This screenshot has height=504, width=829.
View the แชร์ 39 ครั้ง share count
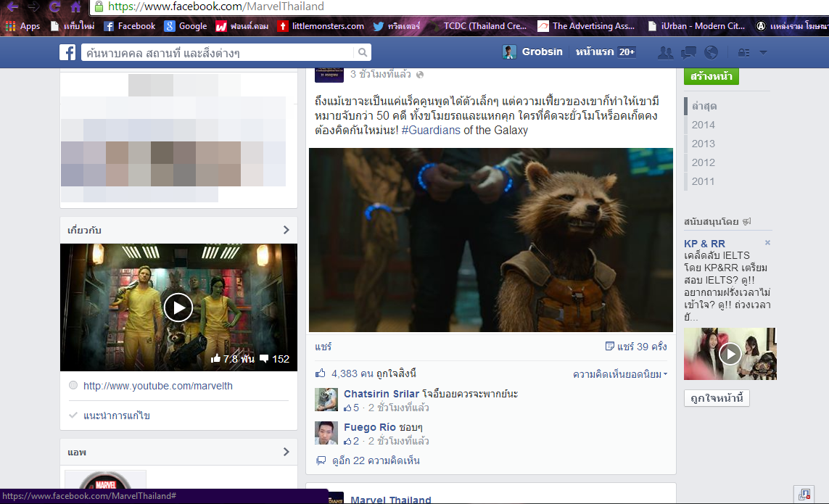pos(636,347)
